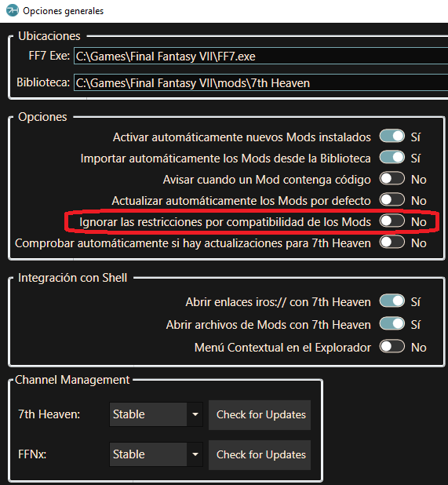Disable Abrir enlaces iros:// con 7th Heaven
The height and width of the screenshot is (485, 448).
click(392, 301)
